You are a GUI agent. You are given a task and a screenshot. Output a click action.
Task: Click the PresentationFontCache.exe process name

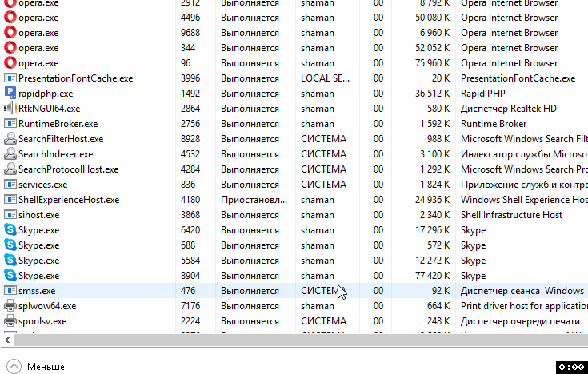tap(75, 78)
